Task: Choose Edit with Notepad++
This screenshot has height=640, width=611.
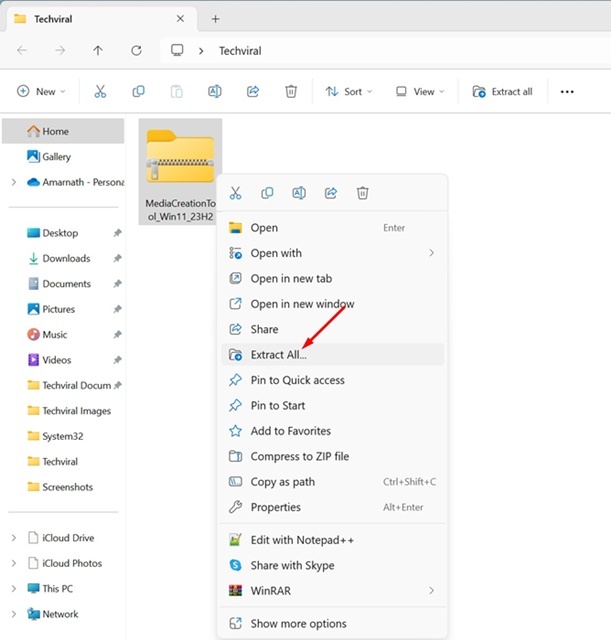Action: coord(332,540)
